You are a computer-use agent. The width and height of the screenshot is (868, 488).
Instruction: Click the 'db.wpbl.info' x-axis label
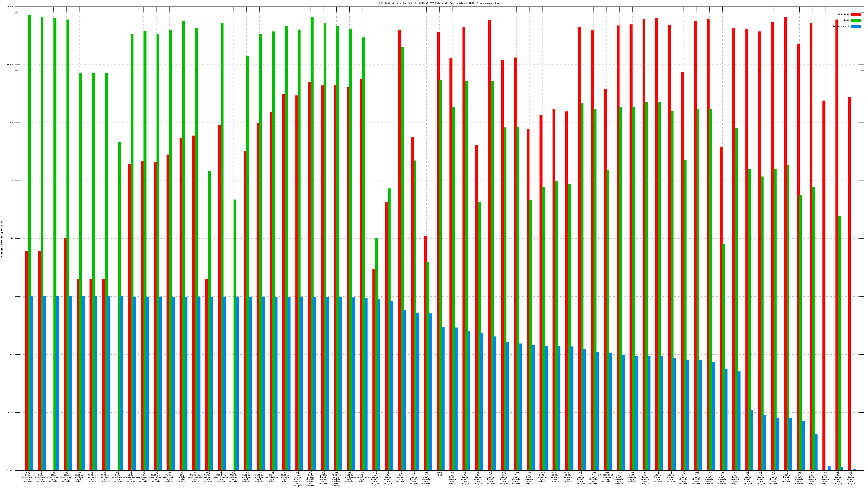click(x=182, y=477)
